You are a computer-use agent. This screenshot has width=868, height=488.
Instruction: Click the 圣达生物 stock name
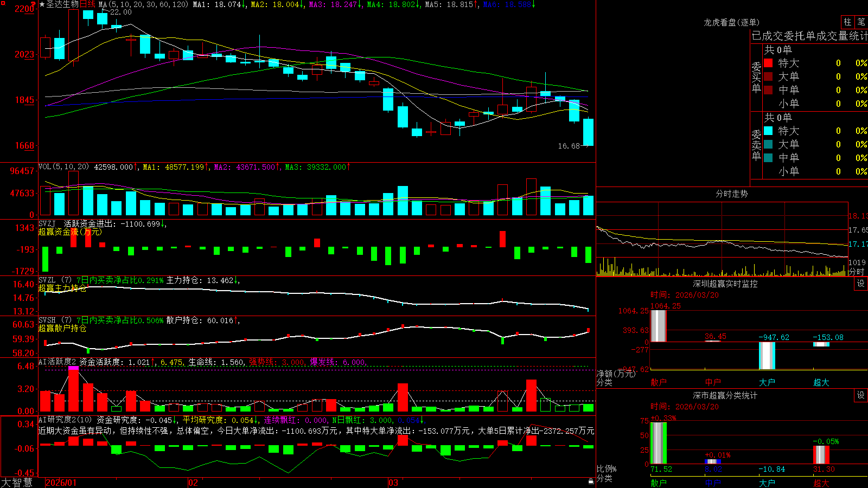62,4
